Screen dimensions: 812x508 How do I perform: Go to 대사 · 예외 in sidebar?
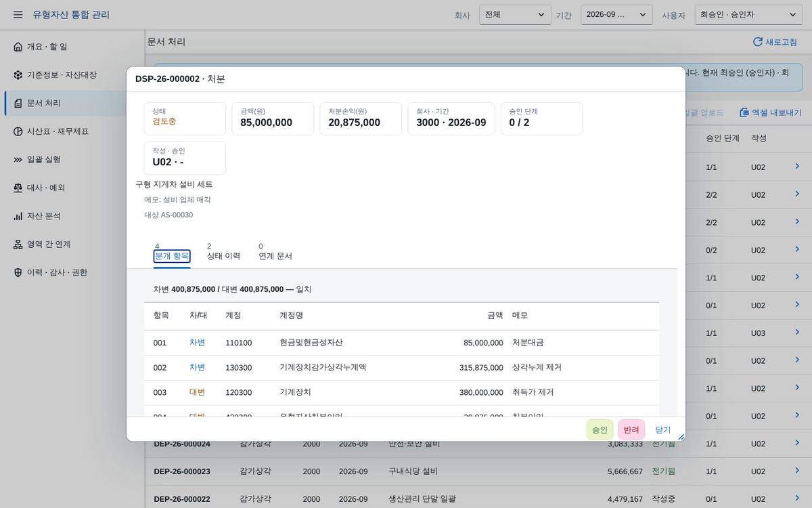click(72, 188)
